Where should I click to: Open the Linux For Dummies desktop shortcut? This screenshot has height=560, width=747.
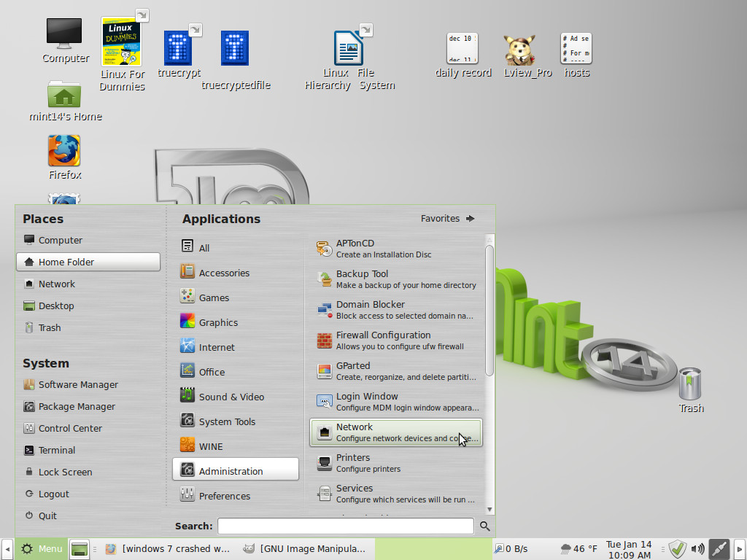click(x=121, y=42)
